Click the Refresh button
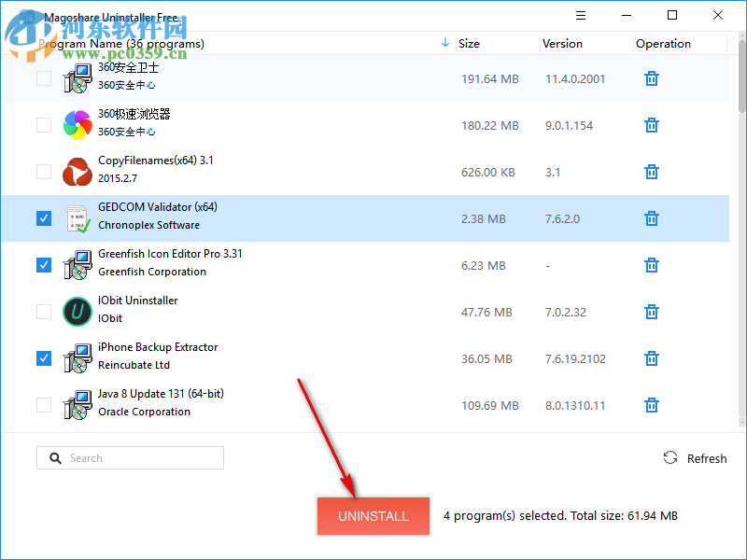The image size is (747, 560). click(695, 457)
